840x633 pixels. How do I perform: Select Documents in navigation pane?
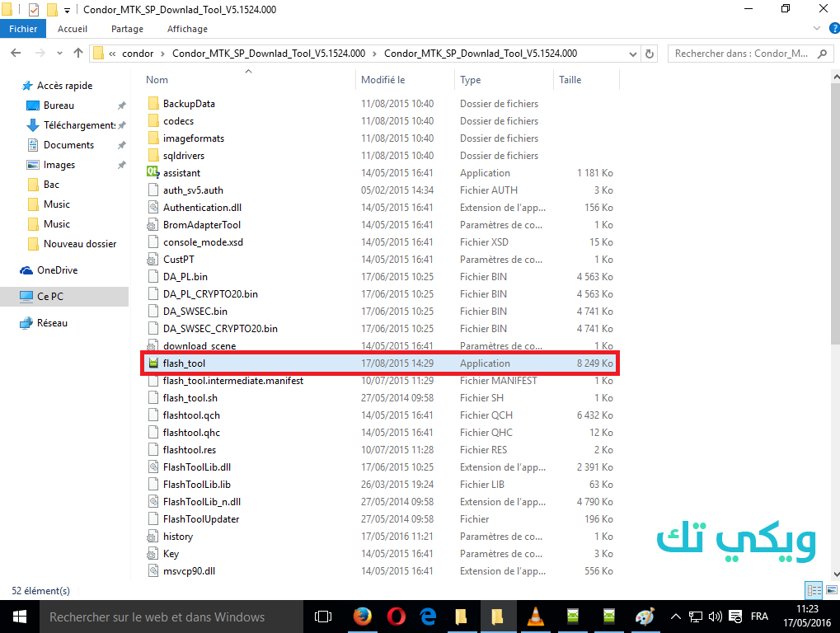[x=68, y=145]
